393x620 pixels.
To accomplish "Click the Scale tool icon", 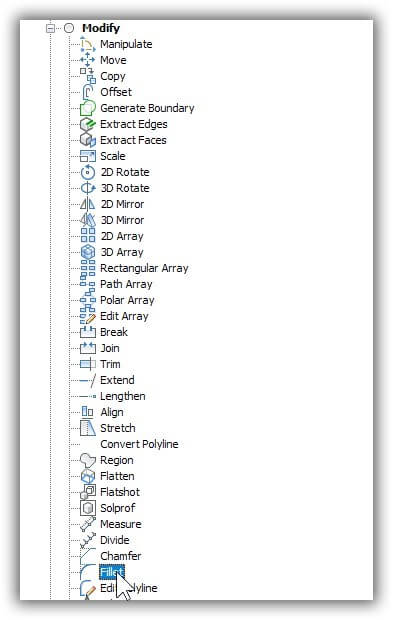I will (x=88, y=156).
